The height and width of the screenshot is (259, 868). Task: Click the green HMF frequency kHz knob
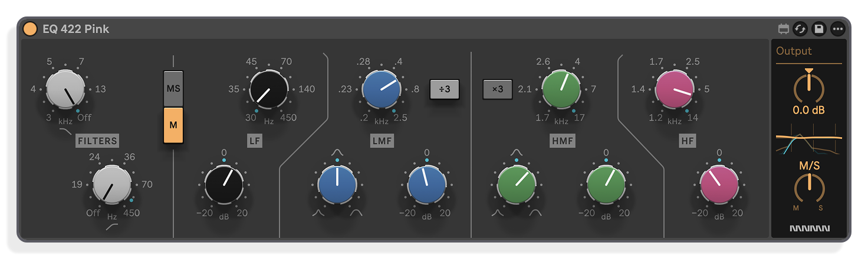click(561, 89)
